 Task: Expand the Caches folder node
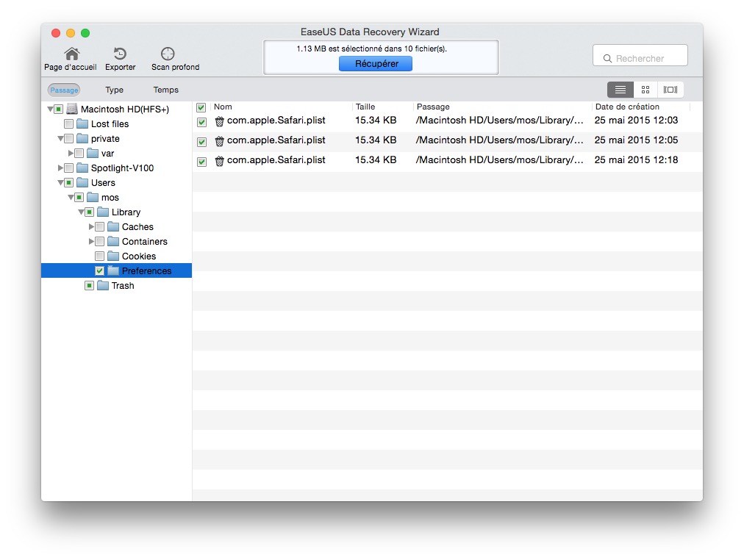(92, 226)
